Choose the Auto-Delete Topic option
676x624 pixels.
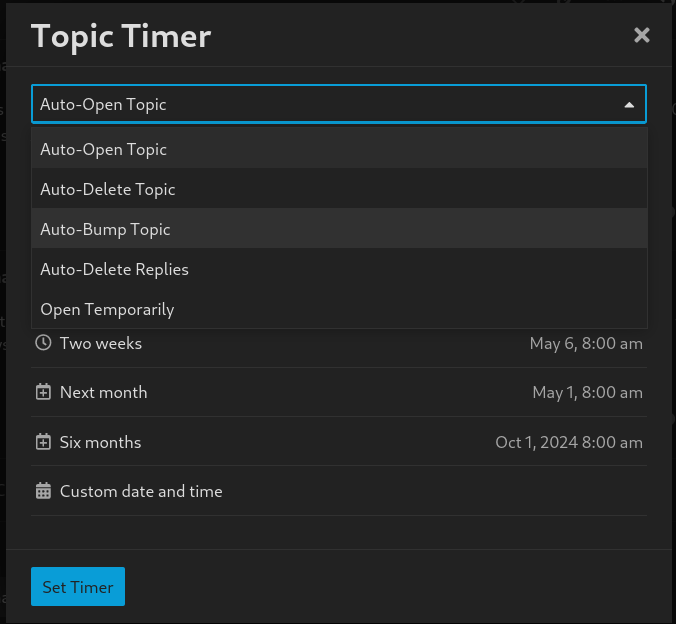108,189
